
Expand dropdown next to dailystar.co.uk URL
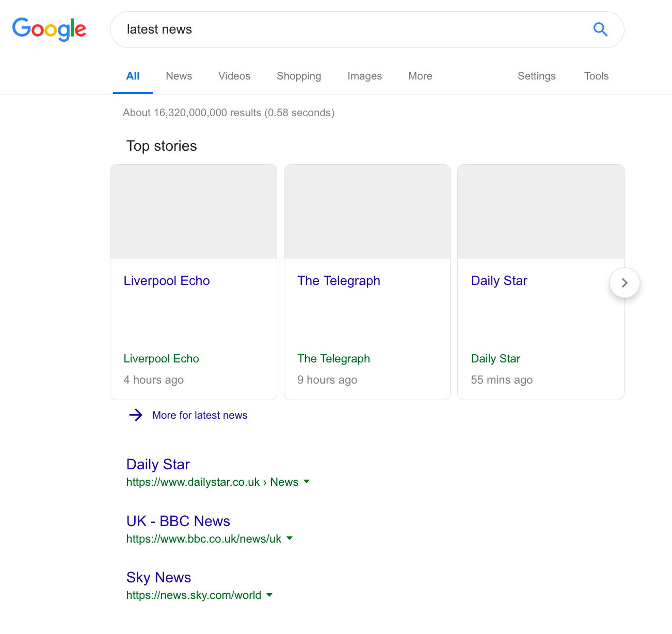tap(307, 481)
